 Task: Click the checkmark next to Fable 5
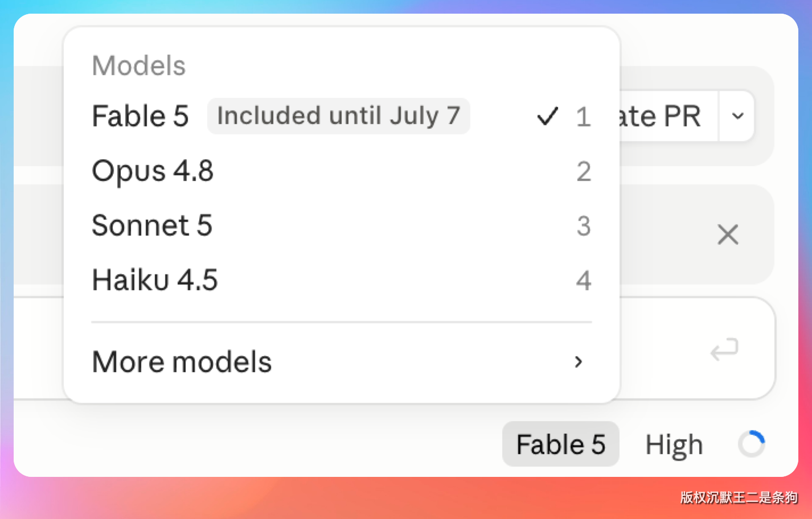[x=547, y=117]
